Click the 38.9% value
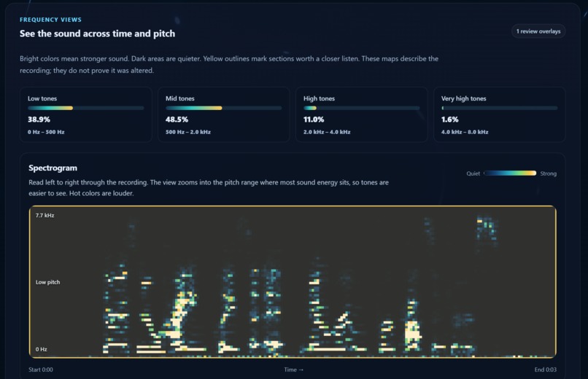Screen dimensions: 588x379 (39, 120)
